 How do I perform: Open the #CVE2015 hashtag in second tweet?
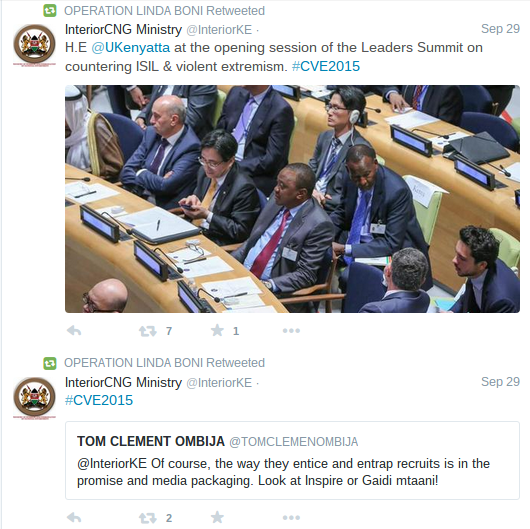99,400
